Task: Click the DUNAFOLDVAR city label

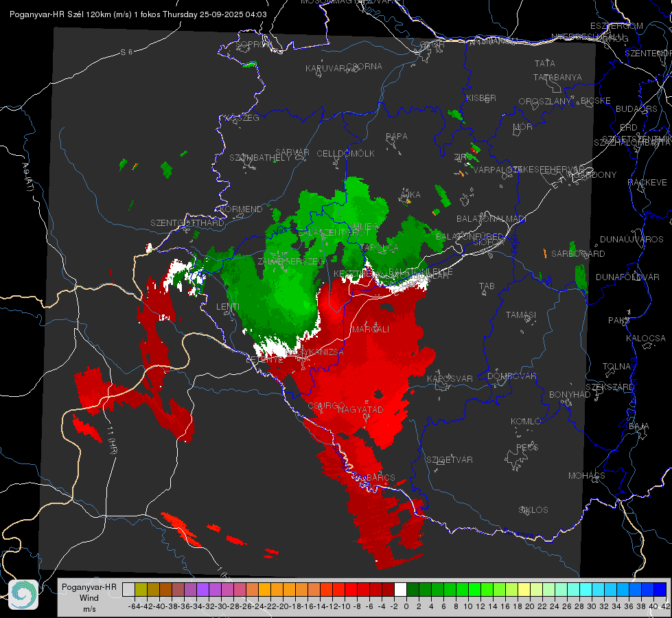Action: coord(627,277)
